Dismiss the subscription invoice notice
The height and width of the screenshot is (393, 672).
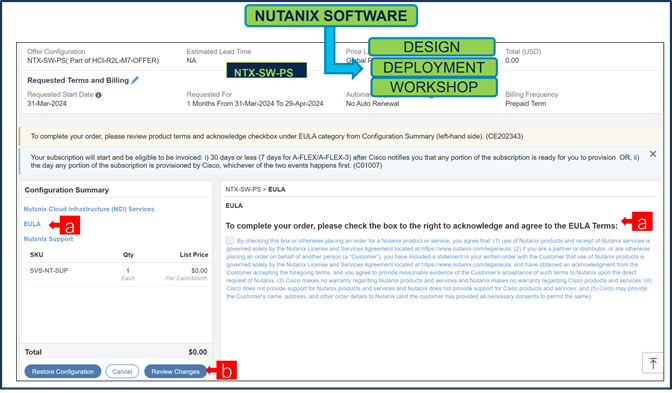pos(653,154)
